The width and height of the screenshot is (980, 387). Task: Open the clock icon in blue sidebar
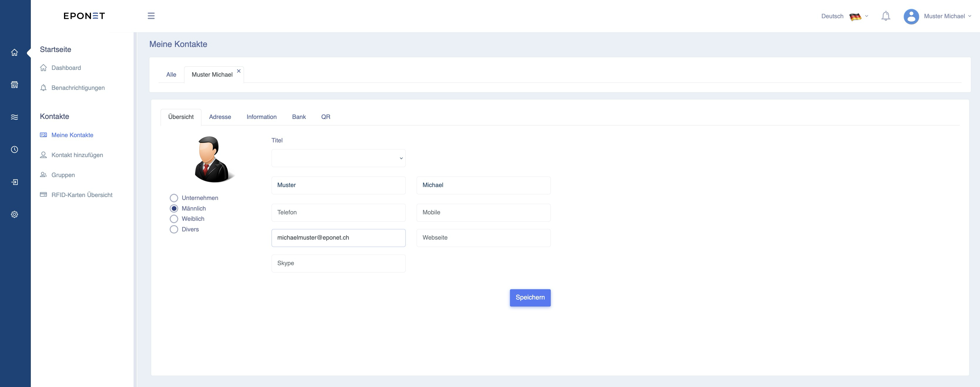pyautogui.click(x=14, y=149)
